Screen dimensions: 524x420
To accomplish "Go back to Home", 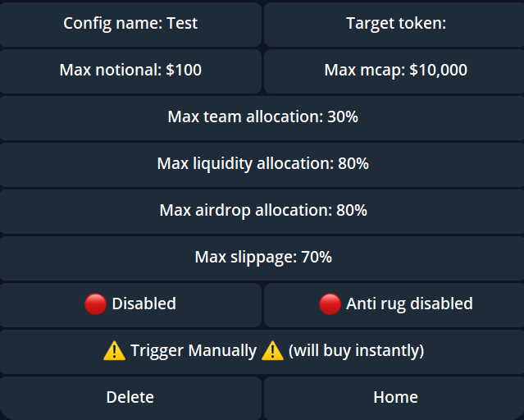I will (395, 397).
